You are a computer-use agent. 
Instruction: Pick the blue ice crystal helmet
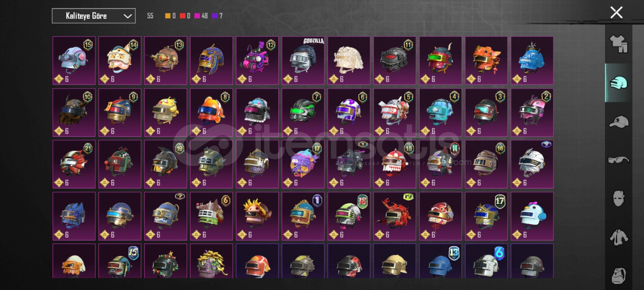coord(532,60)
